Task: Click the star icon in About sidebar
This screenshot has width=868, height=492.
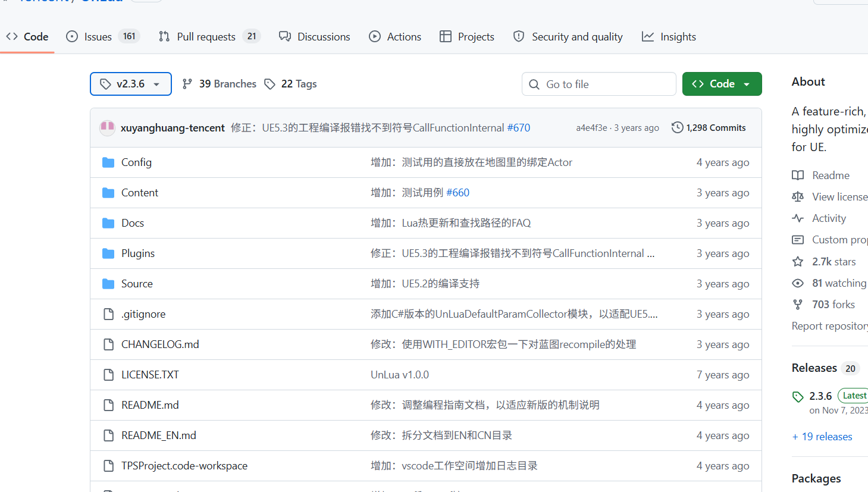Action: pyautogui.click(x=798, y=262)
